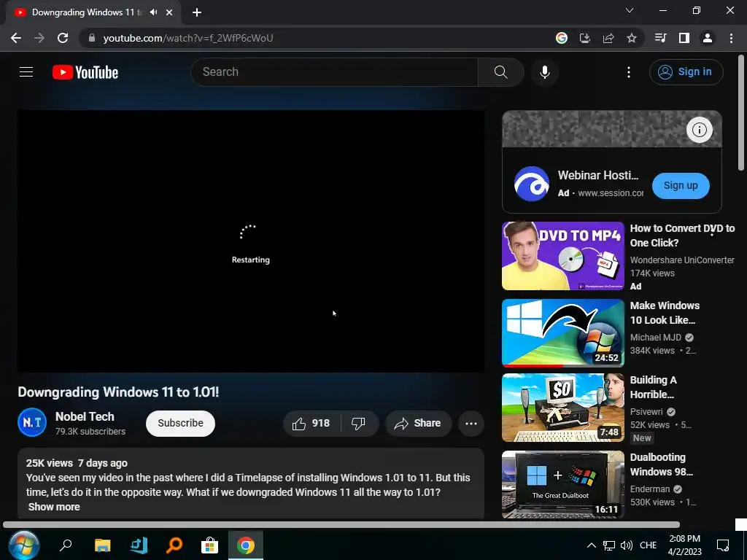Open taskbar search magnifier
The width and height of the screenshot is (747, 560).
(65, 545)
